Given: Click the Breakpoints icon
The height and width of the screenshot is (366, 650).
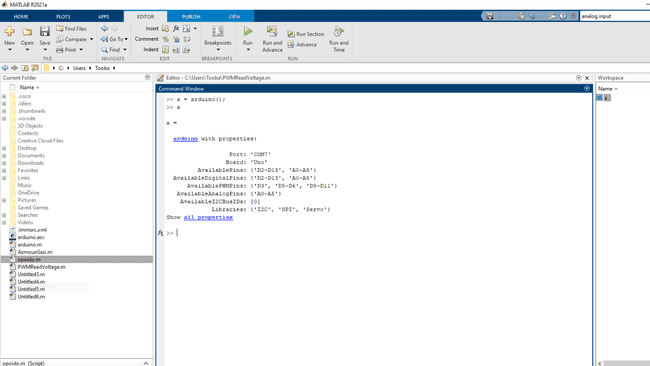Looking at the screenshot, I should (218, 32).
